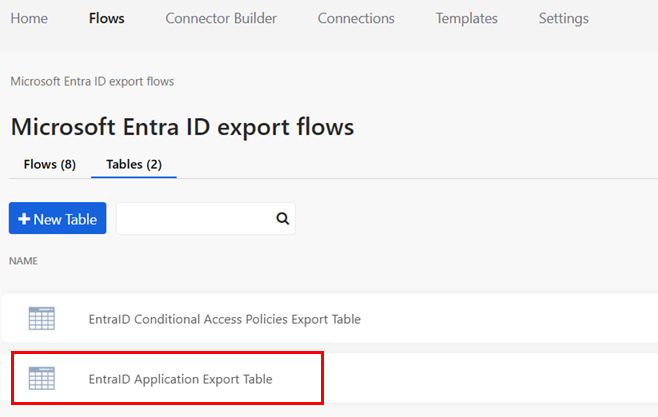Go to Flows in top navigation
Viewport: 658px width, 417px height.
[106, 18]
